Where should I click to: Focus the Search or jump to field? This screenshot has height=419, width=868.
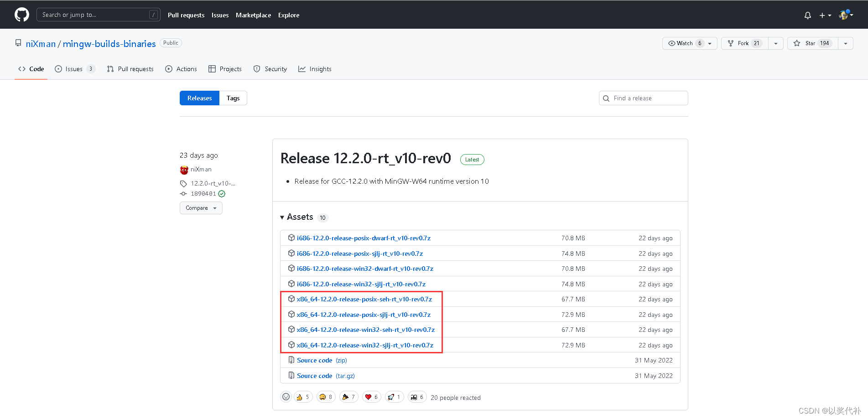98,15
